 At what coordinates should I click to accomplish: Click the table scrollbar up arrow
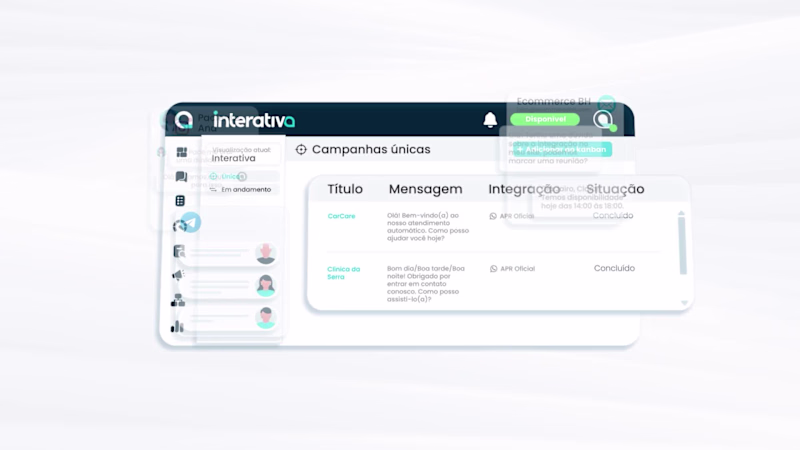(681, 213)
